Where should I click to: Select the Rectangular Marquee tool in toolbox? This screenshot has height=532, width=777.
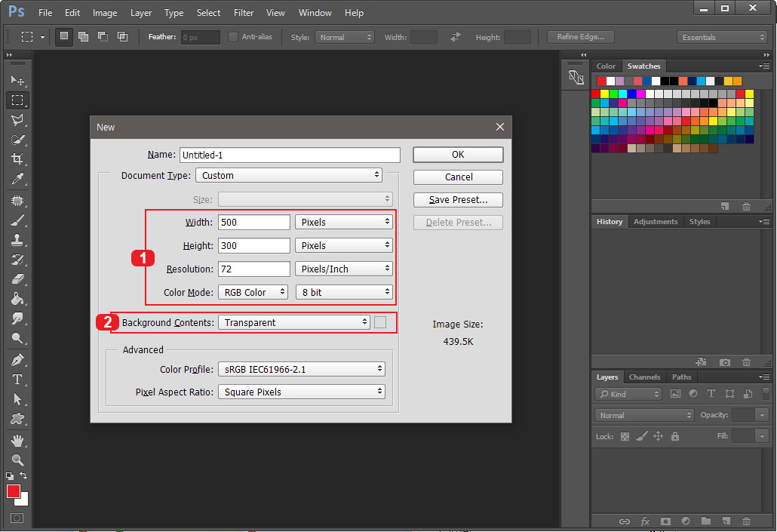click(17, 100)
